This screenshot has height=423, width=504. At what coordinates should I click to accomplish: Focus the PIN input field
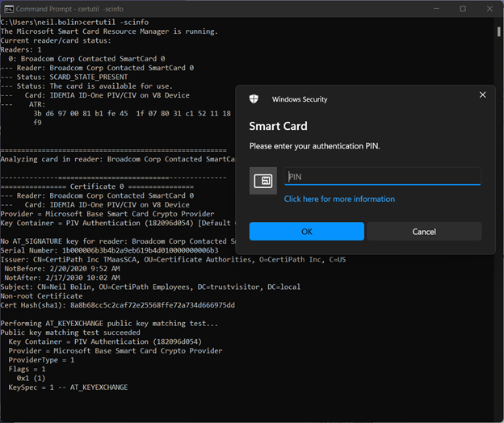click(x=382, y=176)
